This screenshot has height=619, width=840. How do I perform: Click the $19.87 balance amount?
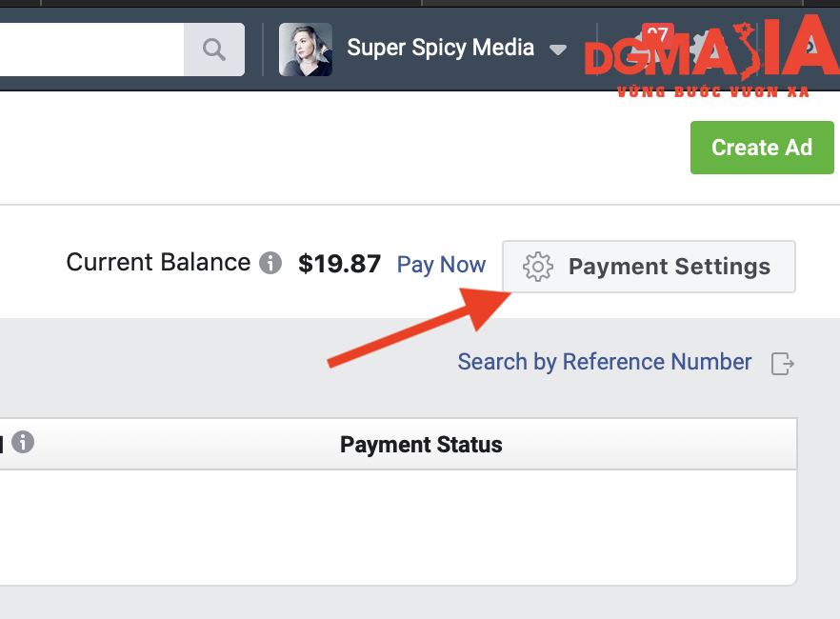340,264
